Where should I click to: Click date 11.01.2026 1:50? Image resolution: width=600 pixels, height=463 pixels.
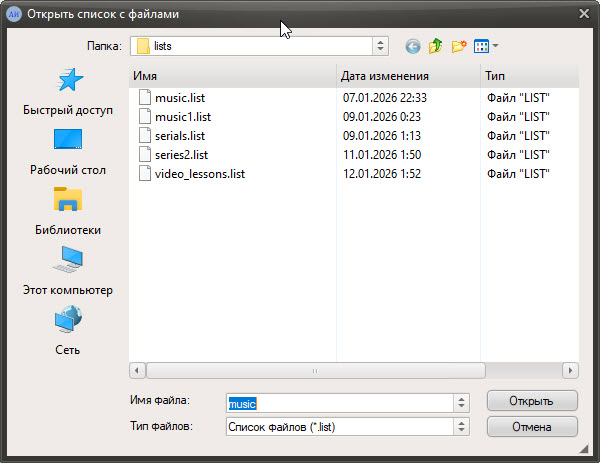tap(382, 155)
